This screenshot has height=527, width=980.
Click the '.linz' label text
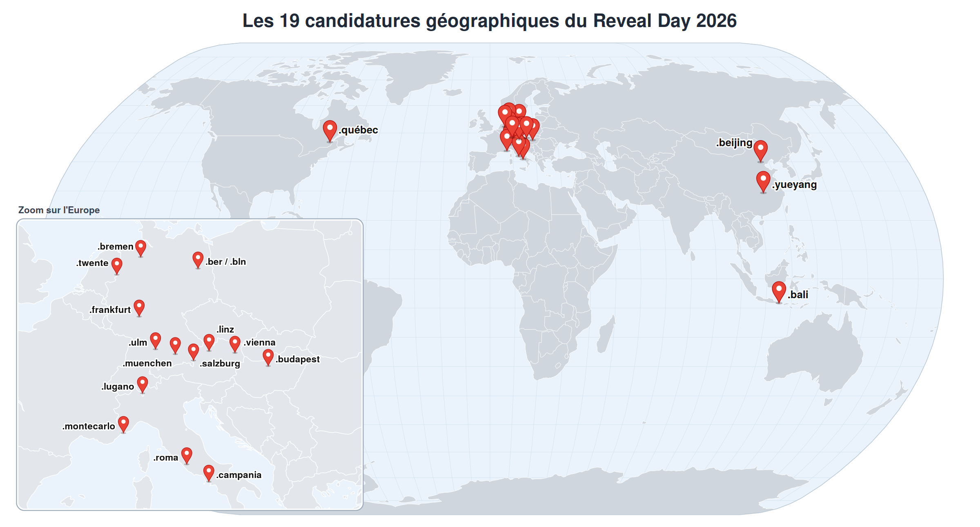pyautogui.click(x=225, y=329)
